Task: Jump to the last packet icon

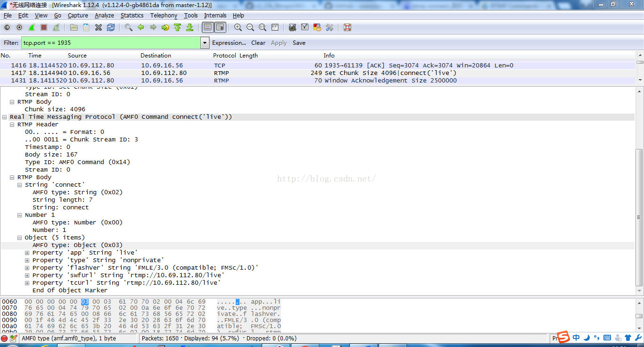Action: [190, 27]
